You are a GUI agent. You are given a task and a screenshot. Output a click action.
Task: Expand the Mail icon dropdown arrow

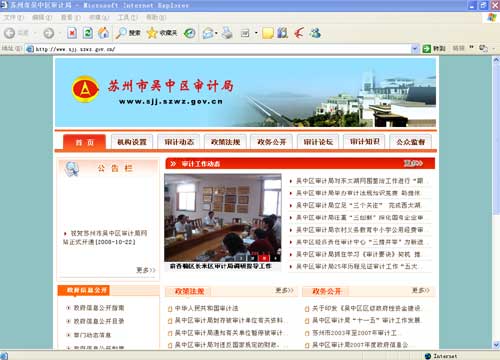point(216,33)
